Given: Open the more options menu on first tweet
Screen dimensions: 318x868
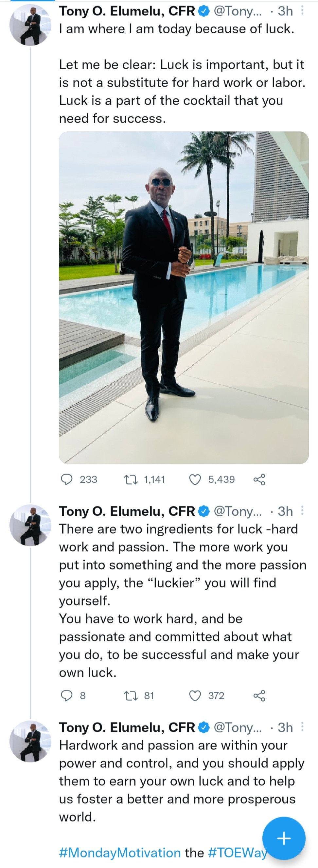Looking at the screenshot, I should [303, 11].
